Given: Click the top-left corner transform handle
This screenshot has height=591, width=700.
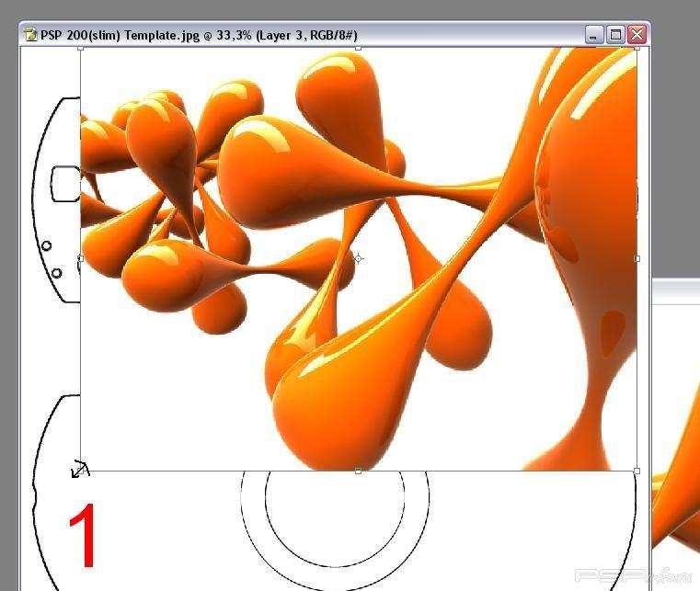Looking at the screenshot, I should click(81, 49).
